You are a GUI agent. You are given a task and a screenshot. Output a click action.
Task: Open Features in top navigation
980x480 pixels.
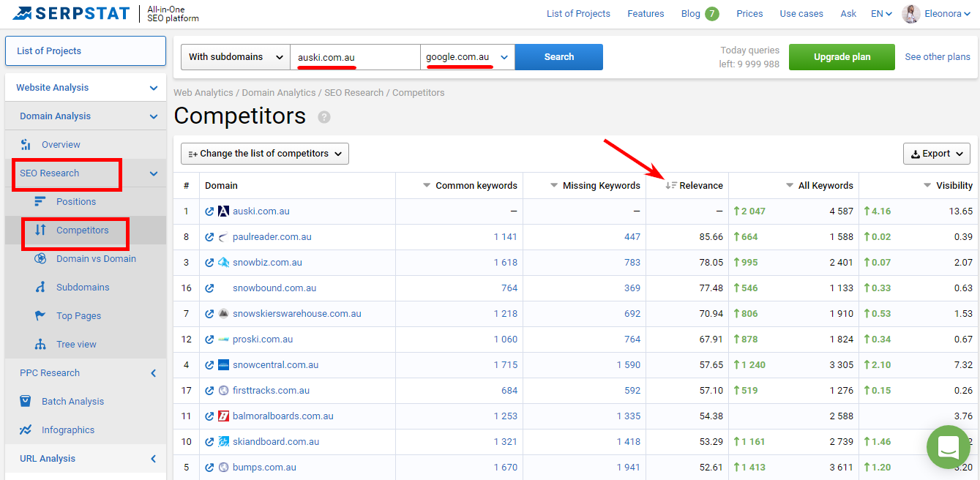[x=646, y=14]
